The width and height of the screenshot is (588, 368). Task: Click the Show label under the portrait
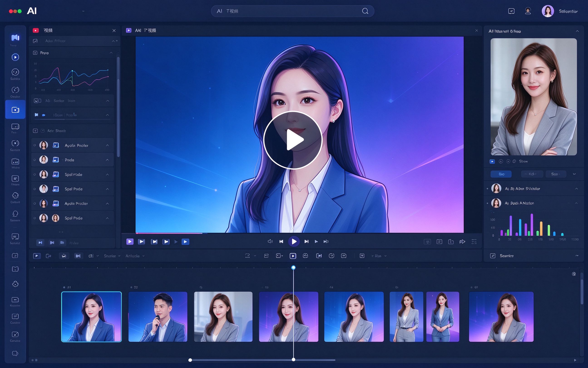(x=523, y=161)
